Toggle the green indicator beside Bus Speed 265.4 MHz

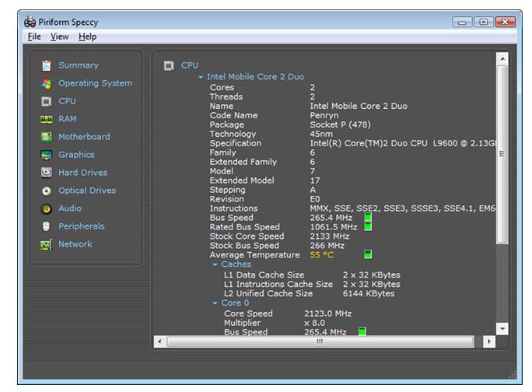[368, 218]
